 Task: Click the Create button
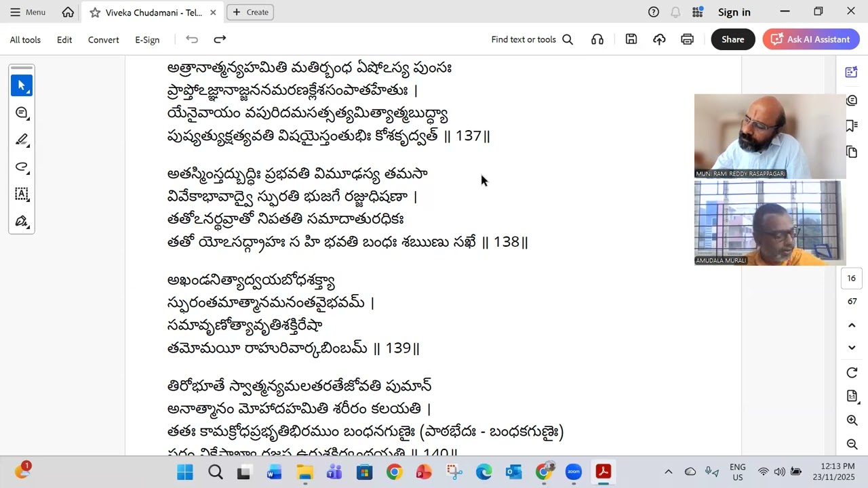pyautogui.click(x=250, y=12)
